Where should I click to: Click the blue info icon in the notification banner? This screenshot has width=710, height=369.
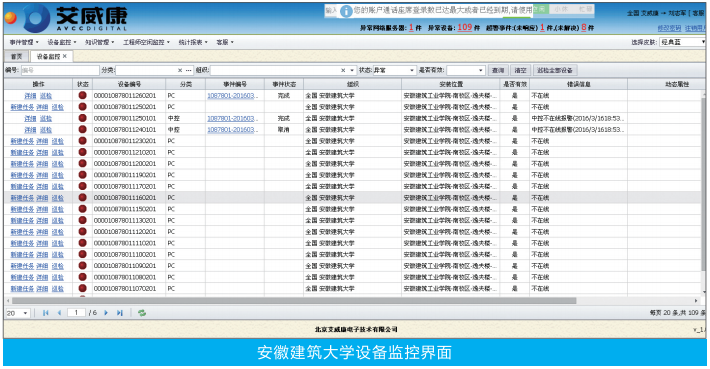[x=346, y=11]
